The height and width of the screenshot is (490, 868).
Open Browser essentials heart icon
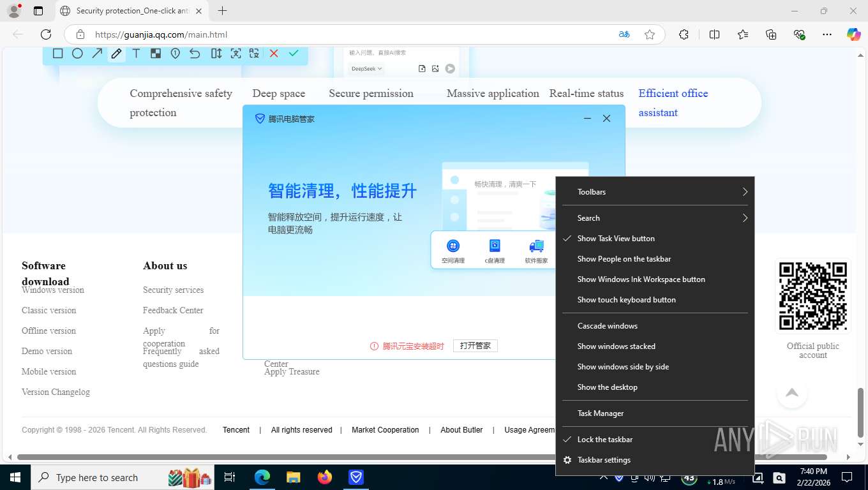pos(799,34)
